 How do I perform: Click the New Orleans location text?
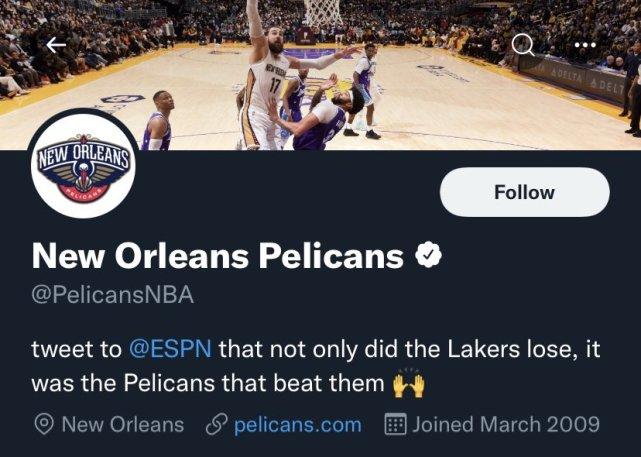coord(122,424)
